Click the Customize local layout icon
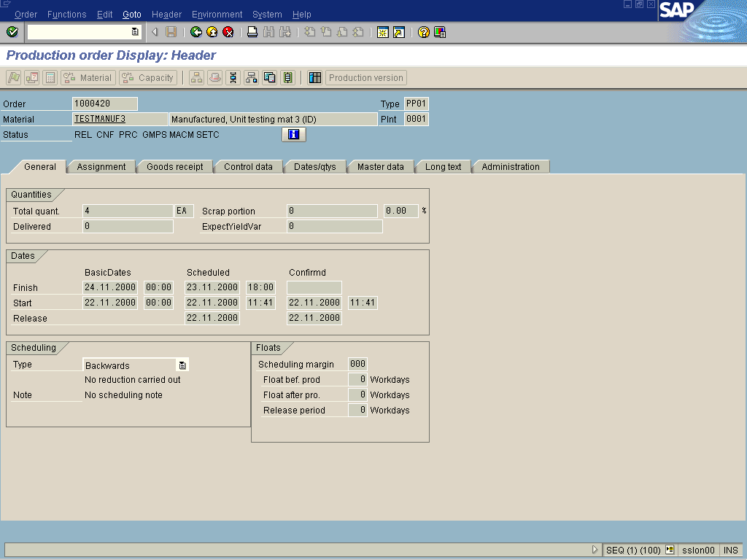This screenshot has height=560, width=747. coord(440,32)
